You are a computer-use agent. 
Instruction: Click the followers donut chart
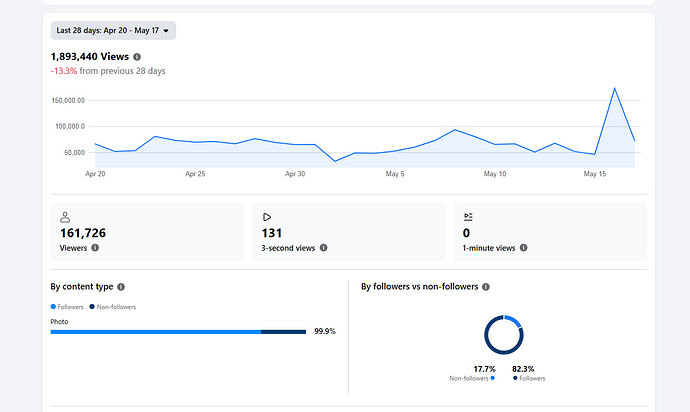pos(504,335)
